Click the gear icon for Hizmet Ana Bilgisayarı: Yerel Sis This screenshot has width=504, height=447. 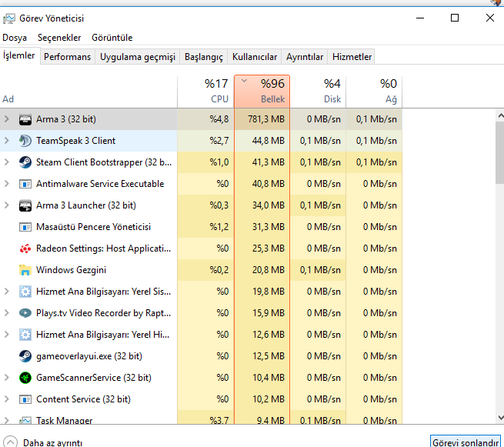click(x=25, y=292)
